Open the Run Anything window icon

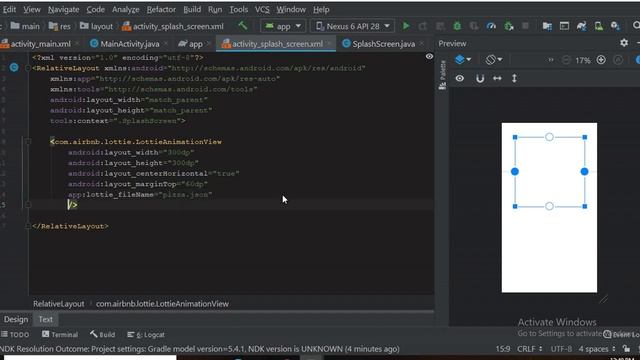point(564,26)
